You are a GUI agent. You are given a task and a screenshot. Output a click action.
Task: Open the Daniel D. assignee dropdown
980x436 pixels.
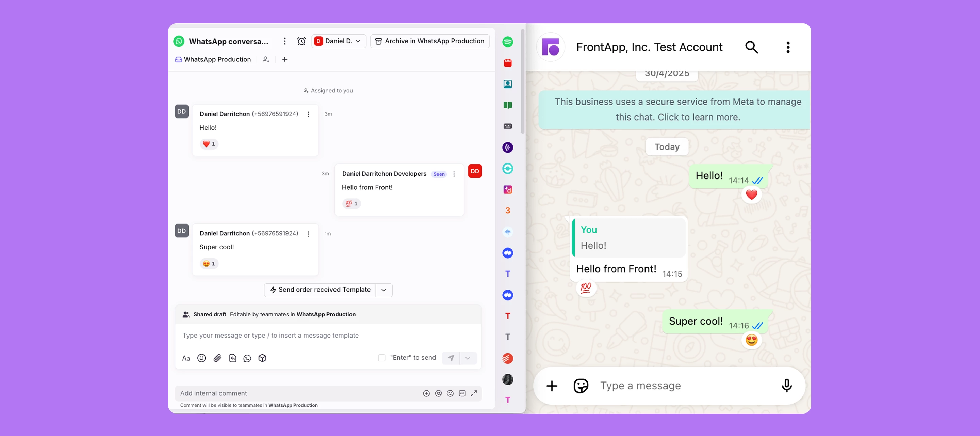click(339, 41)
